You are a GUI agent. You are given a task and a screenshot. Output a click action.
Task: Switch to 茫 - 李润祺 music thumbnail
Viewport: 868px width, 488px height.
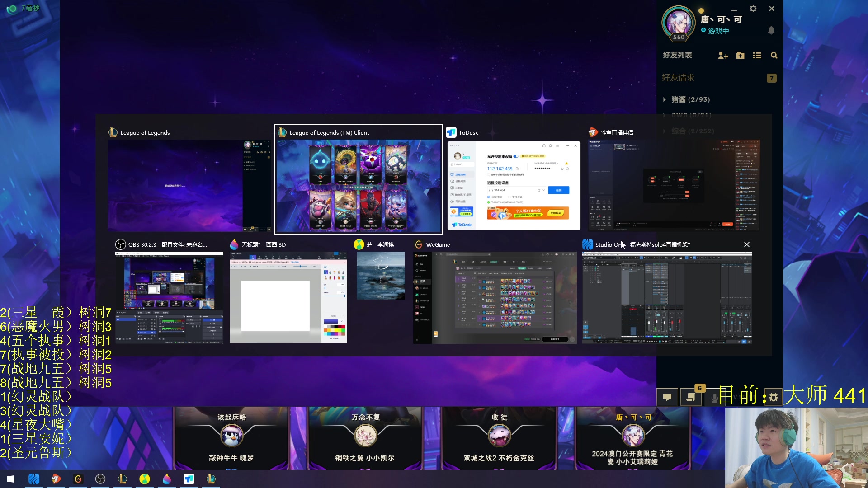click(x=381, y=276)
